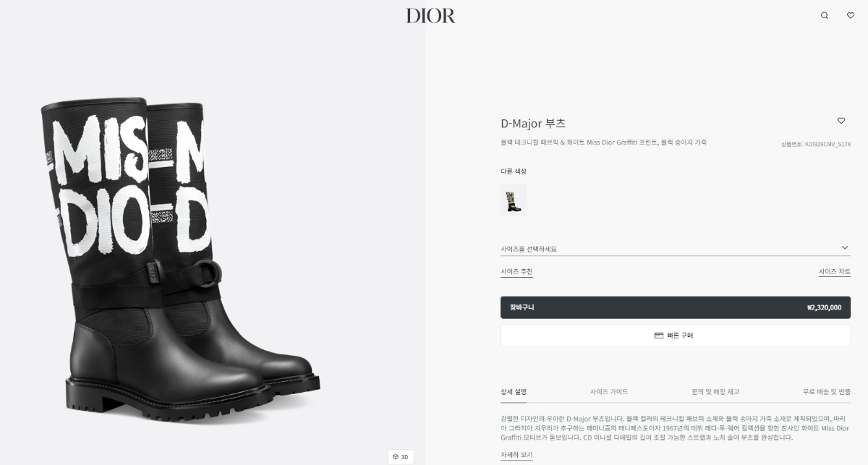Open the 3D view button

(401, 457)
